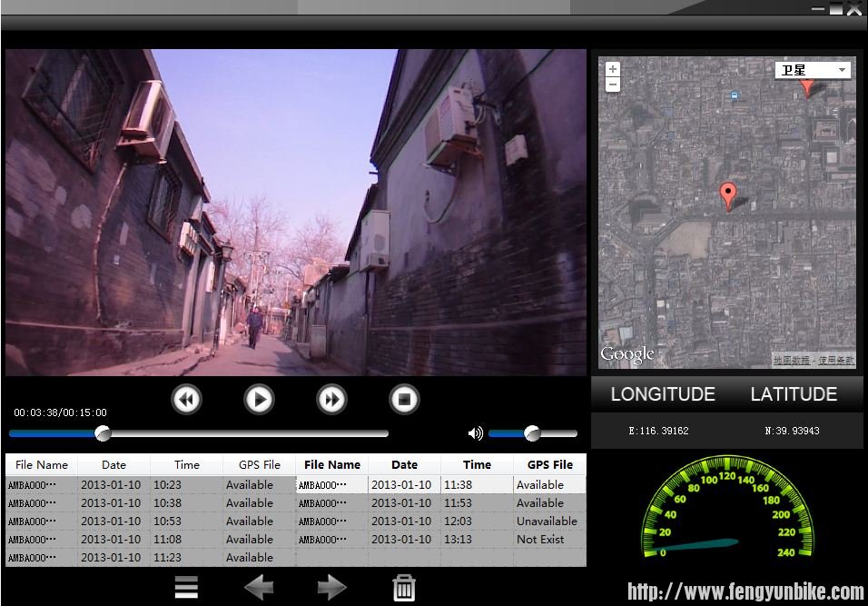Open the map type dropdown
Viewport: 868px width, 606px height.
813,70
